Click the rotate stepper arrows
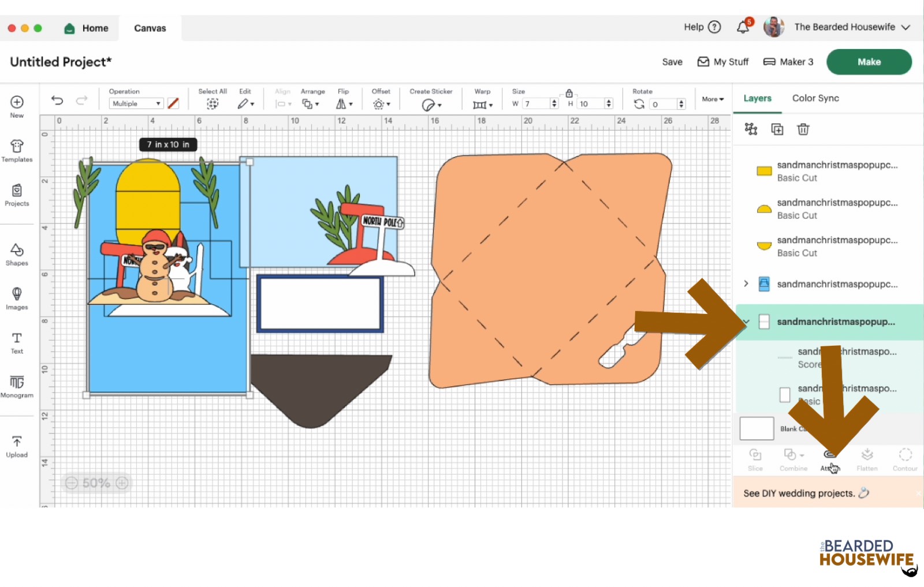 [681, 104]
